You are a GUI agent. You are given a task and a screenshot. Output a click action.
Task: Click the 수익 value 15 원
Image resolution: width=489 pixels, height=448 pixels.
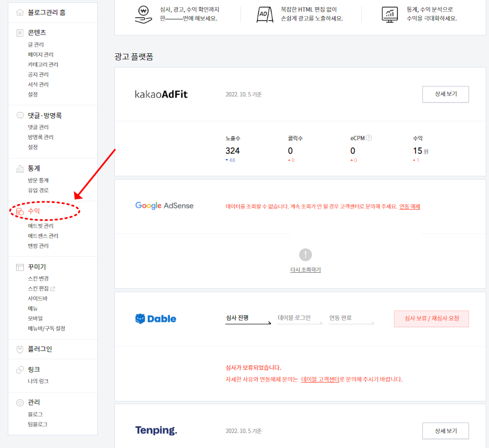tap(421, 151)
